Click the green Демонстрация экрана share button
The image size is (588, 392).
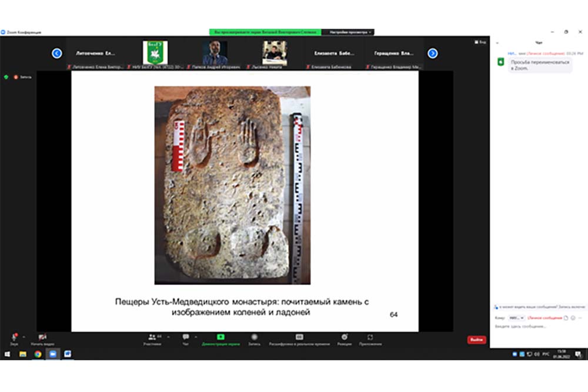coord(220,338)
